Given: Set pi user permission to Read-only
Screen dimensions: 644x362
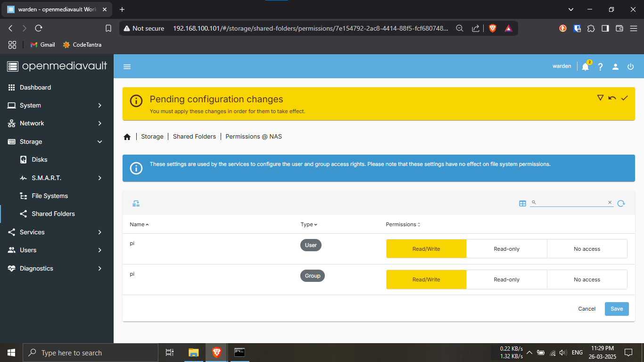Looking at the screenshot, I should tap(506, 249).
